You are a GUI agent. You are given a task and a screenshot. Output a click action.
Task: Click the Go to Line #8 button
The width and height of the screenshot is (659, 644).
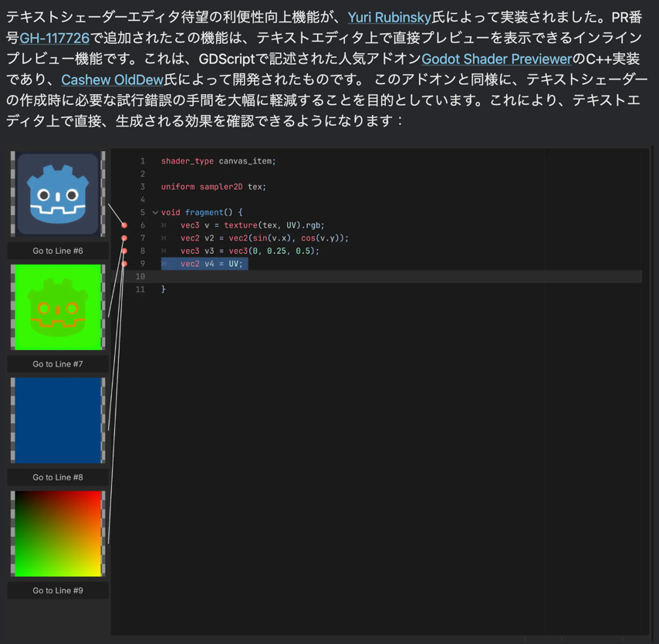pos(57,477)
